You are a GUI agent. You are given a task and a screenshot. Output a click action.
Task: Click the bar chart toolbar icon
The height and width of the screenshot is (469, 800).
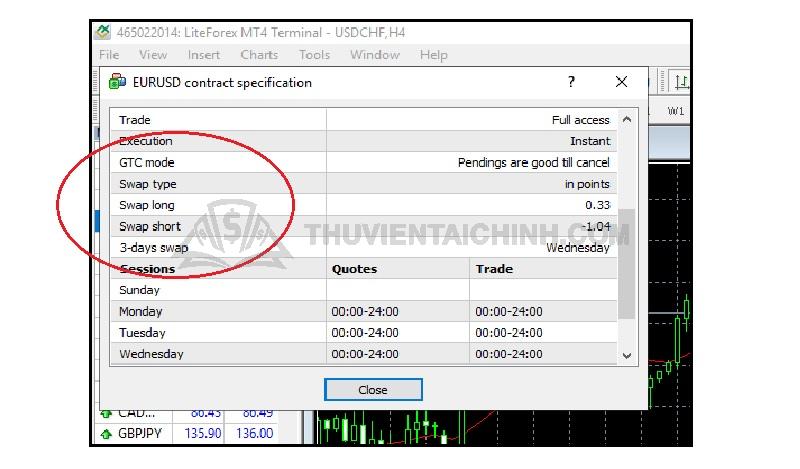click(x=681, y=82)
